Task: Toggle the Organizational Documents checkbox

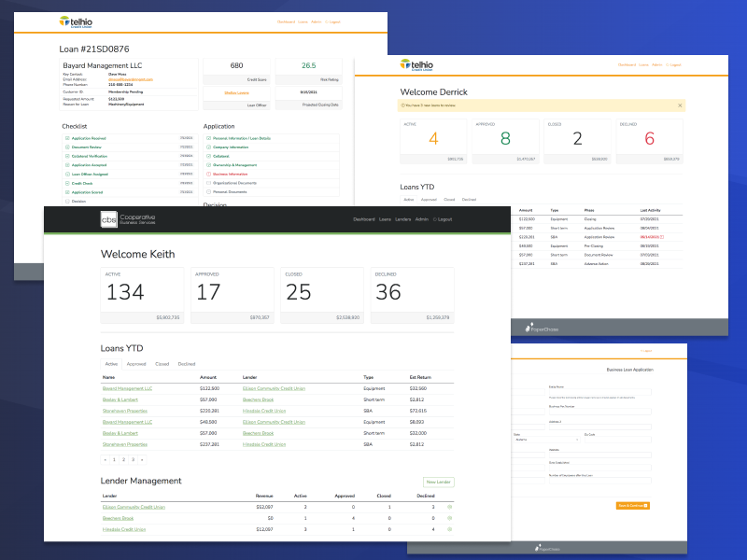Action: point(208,183)
